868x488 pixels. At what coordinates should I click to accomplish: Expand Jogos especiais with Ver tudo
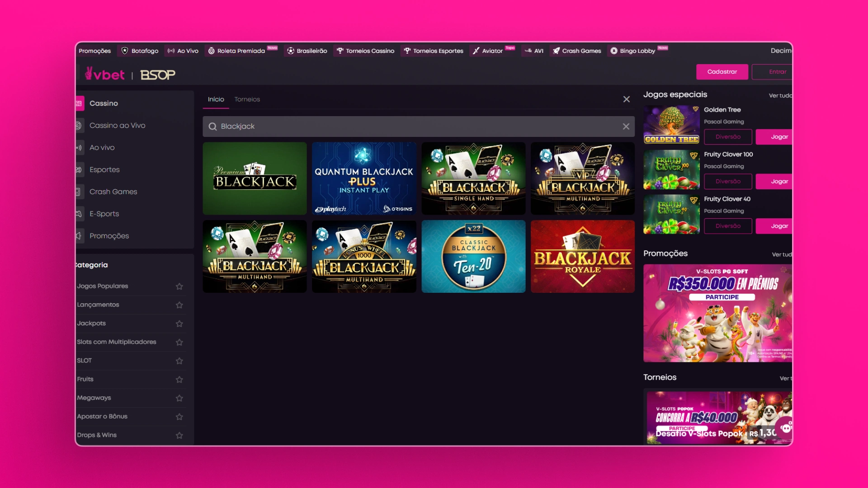781,95
